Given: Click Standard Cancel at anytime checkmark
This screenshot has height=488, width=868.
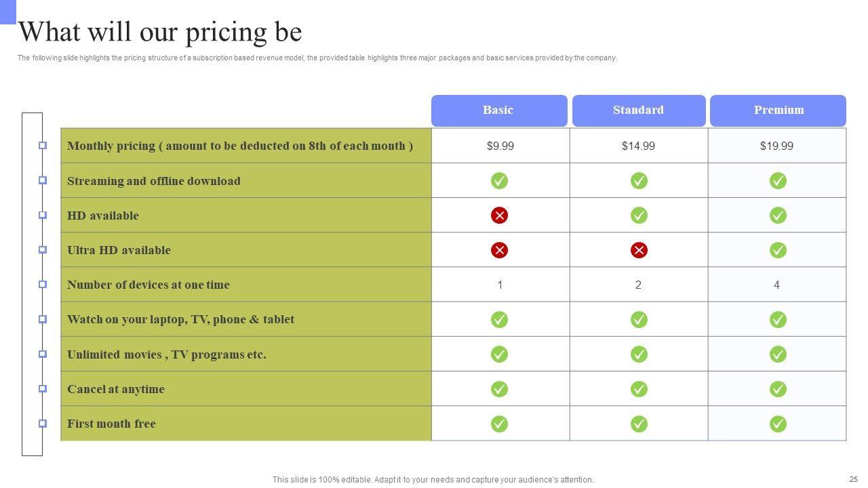Looking at the screenshot, I should 639,389.
